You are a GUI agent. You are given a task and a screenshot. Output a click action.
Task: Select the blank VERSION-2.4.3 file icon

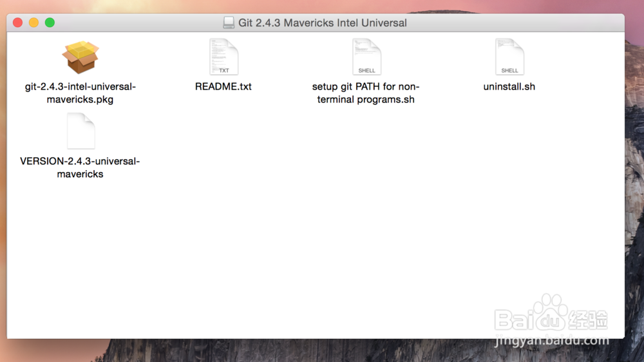click(x=80, y=131)
